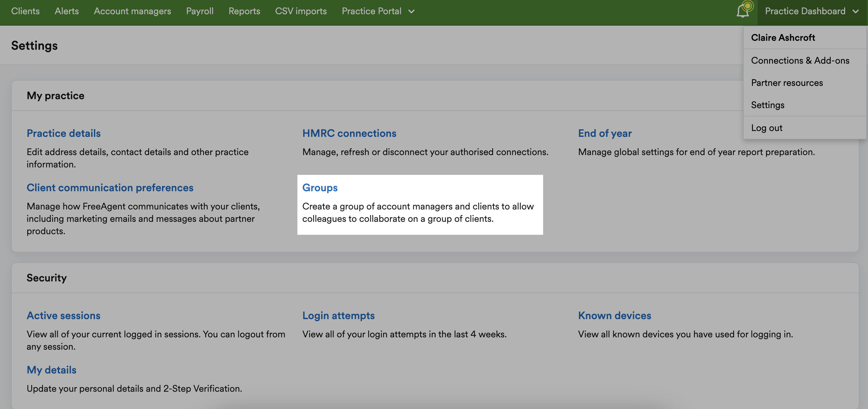
Task: Open the Clients menu item
Action: coord(25,11)
